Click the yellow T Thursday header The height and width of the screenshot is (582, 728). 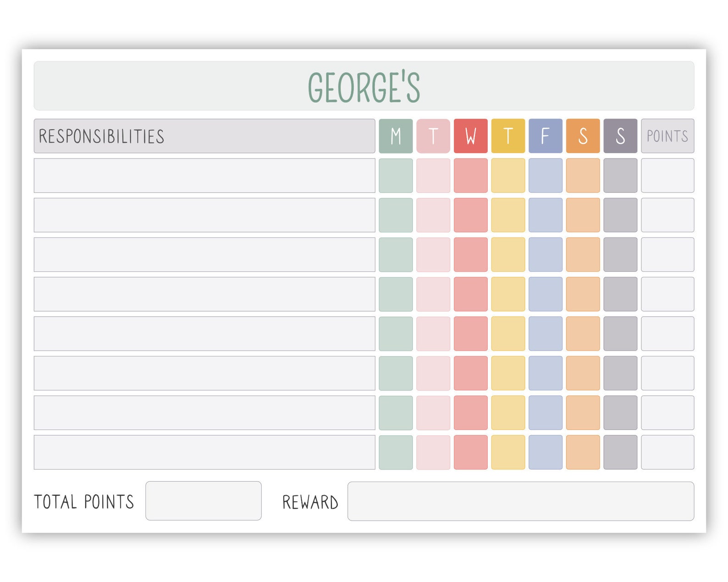(508, 136)
